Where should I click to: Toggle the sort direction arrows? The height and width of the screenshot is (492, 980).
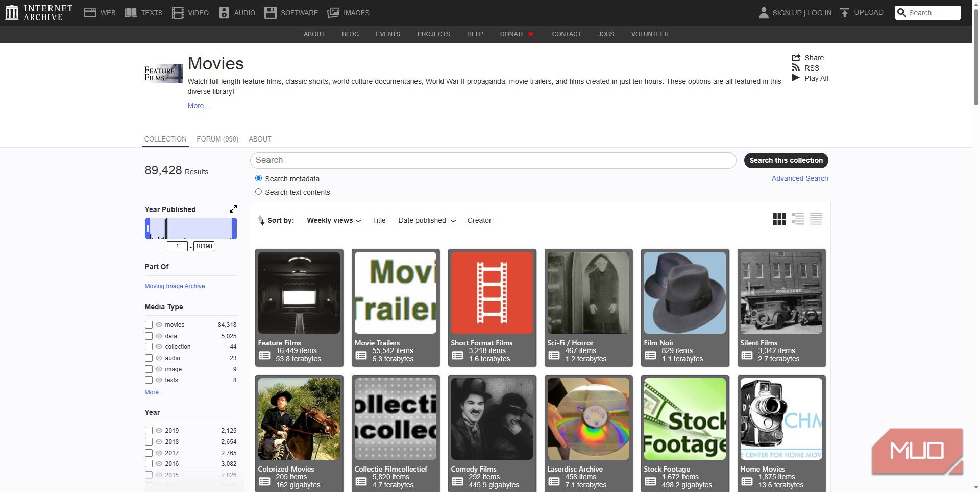tap(261, 220)
